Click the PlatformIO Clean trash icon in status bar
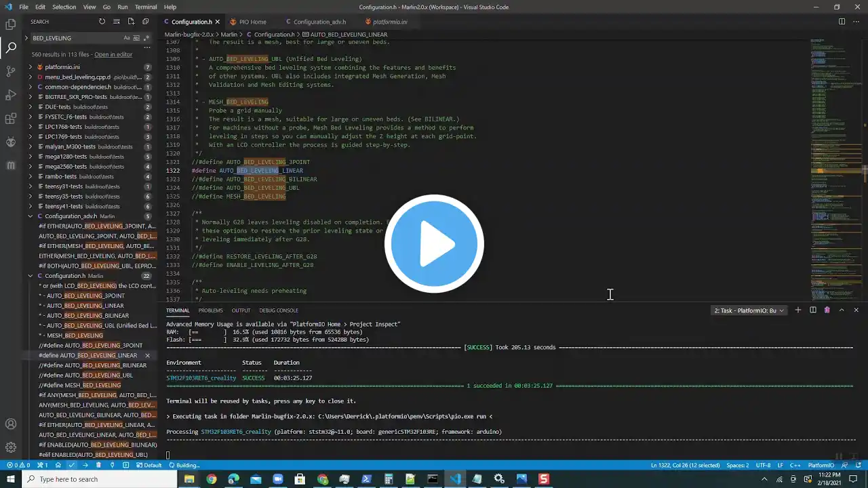The height and width of the screenshot is (488, 868). (x=98, y=466)
